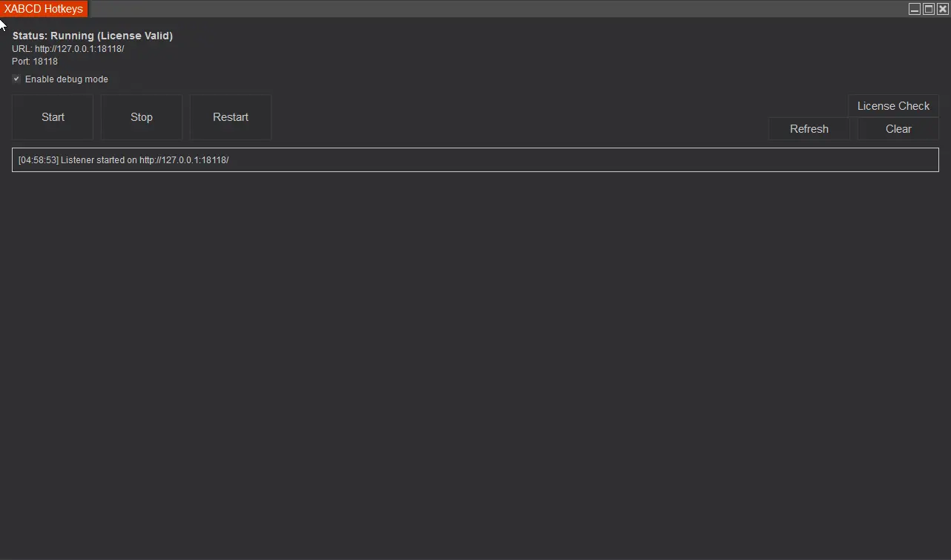The height and width of the screenshot is (560, 951).
Task: Run the License Check
Action: [x=893, y=106]
